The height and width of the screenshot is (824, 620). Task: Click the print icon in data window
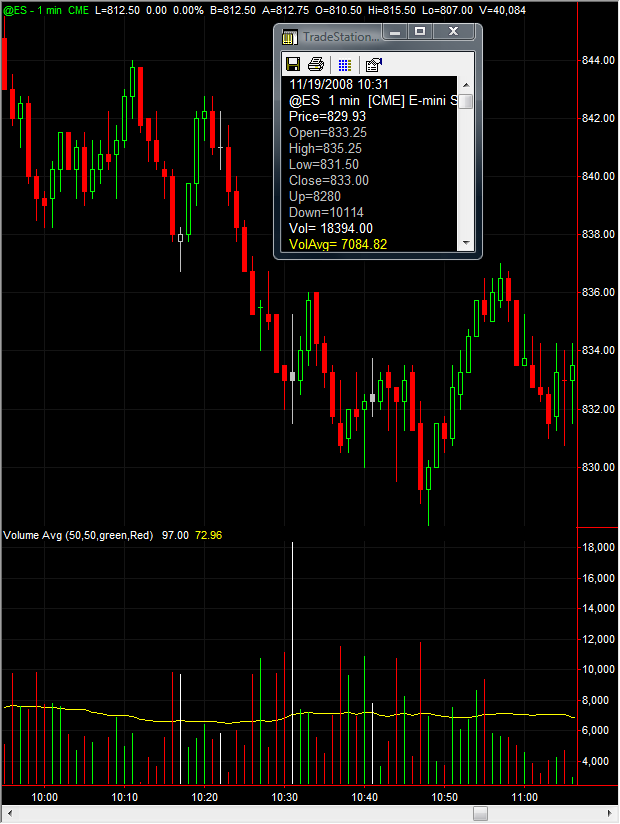pos(316,64)
